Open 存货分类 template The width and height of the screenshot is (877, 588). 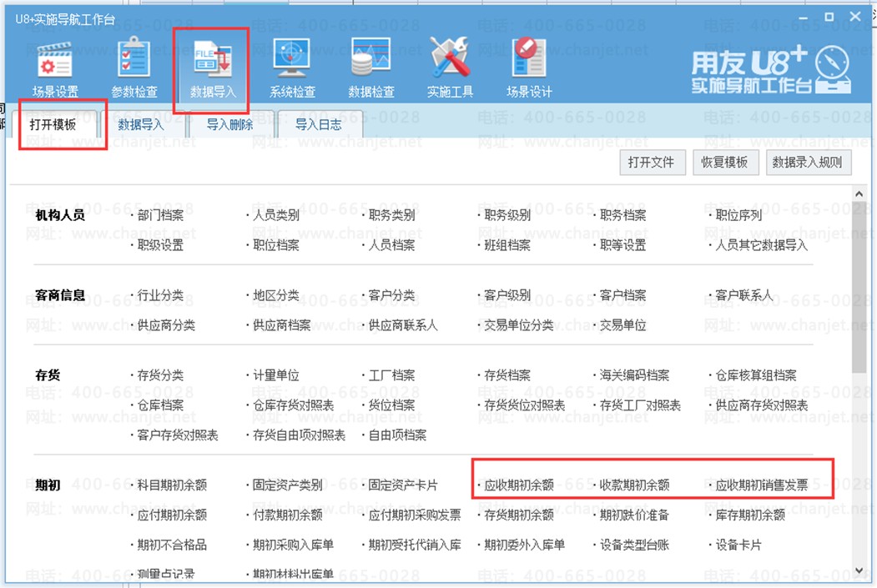tap(160, 375)
